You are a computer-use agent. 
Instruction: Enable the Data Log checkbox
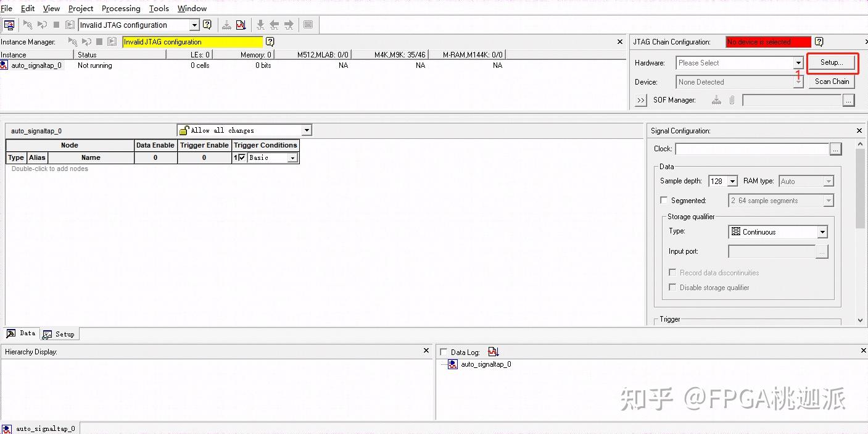coord(444,353)
